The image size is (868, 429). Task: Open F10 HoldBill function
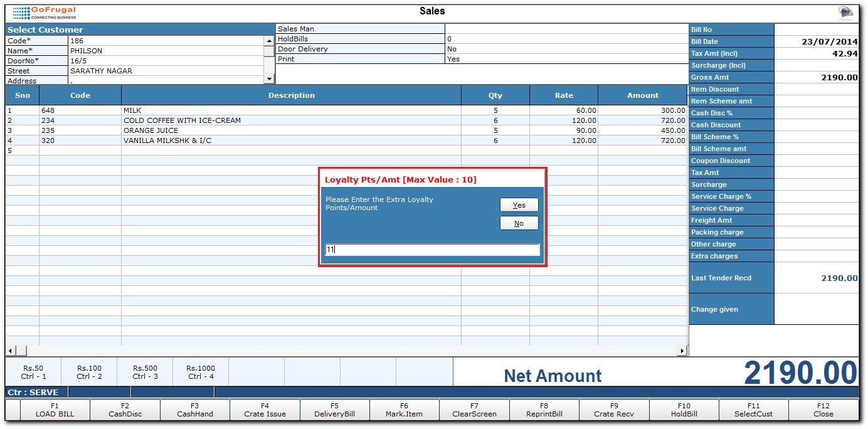[684, 410]
